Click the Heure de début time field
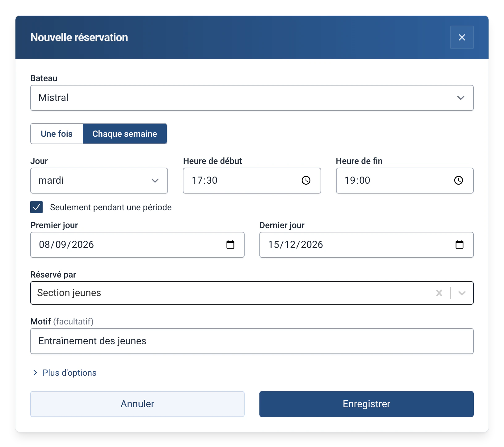Screen dimensions: 504x447 [x=252, y=181]
